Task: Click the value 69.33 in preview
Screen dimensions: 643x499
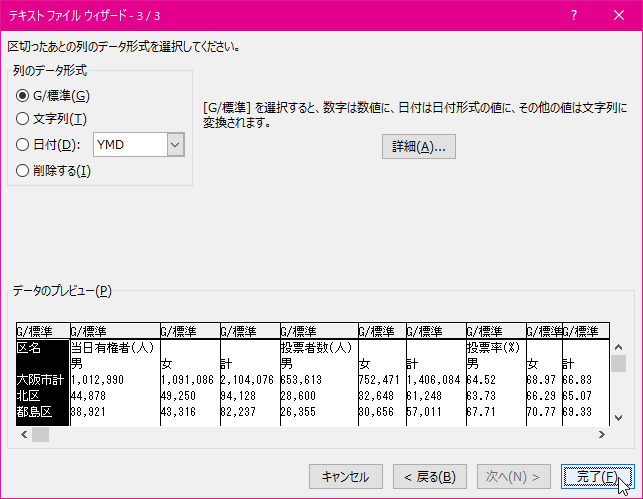Action: tap(577, 412)
